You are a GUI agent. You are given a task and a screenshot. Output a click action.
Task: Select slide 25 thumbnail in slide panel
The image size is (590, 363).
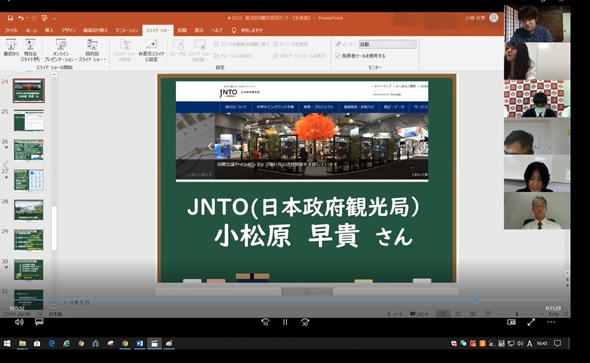tap(29, 120)
